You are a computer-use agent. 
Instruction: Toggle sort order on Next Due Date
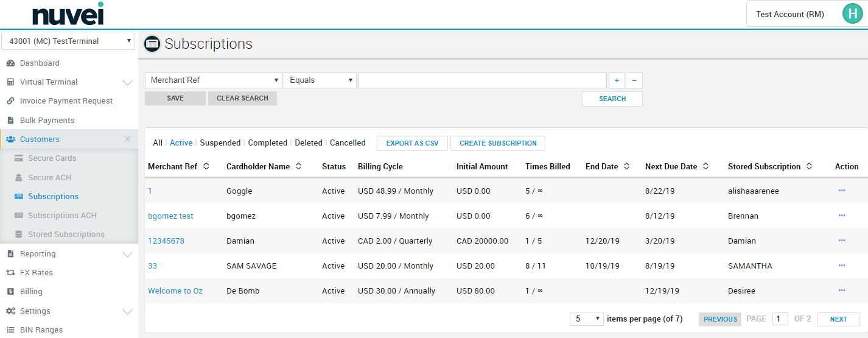[705, 166]
